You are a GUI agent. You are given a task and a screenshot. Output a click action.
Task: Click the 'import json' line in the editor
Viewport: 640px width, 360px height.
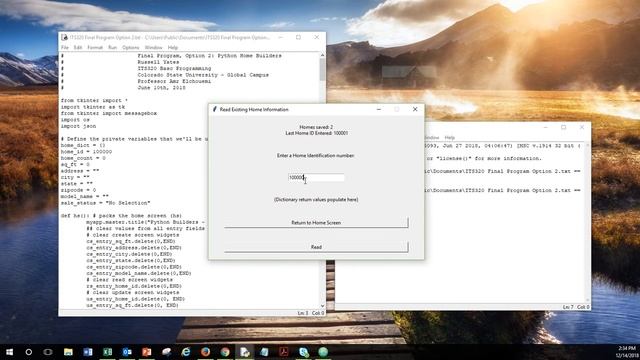78,126
